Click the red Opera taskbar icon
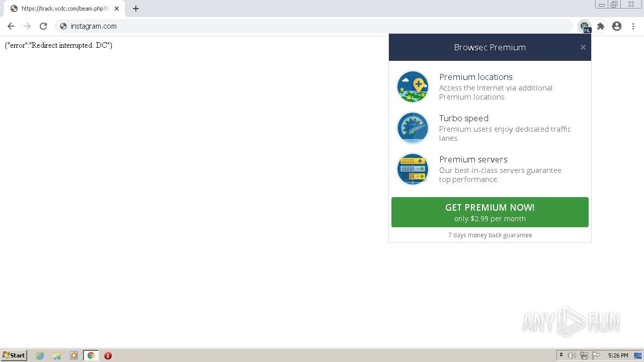 [108, 355]
